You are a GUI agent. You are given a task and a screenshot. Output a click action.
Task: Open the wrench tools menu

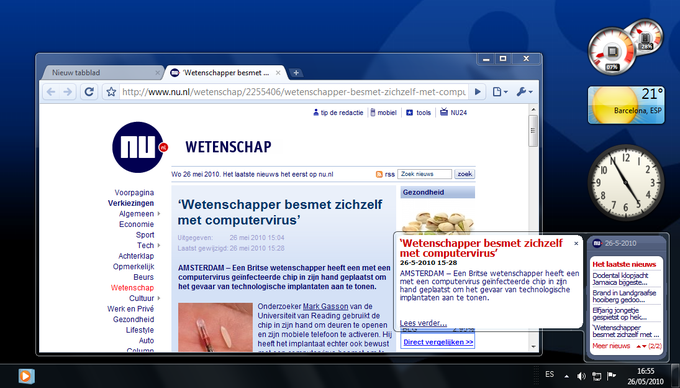pyautogui.click(x=524, y=92)
